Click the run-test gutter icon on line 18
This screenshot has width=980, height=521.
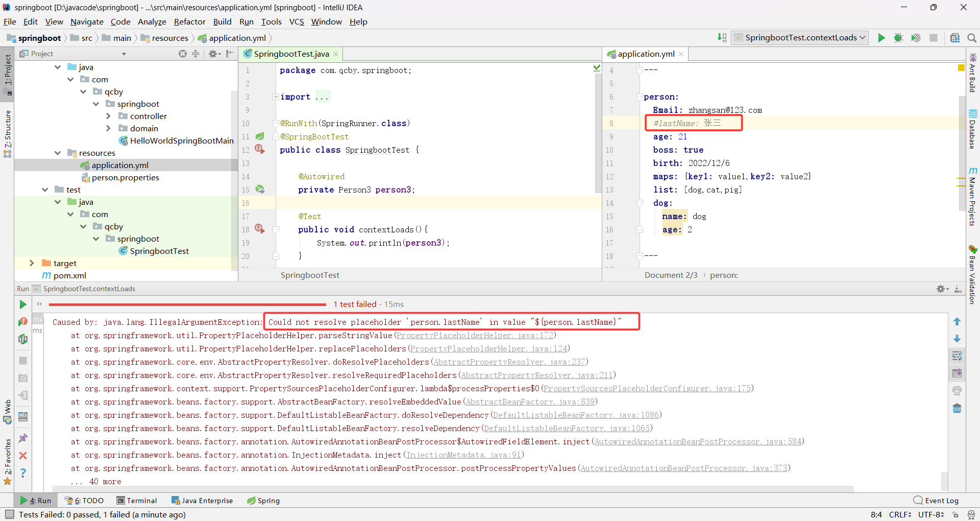(260, 229)
